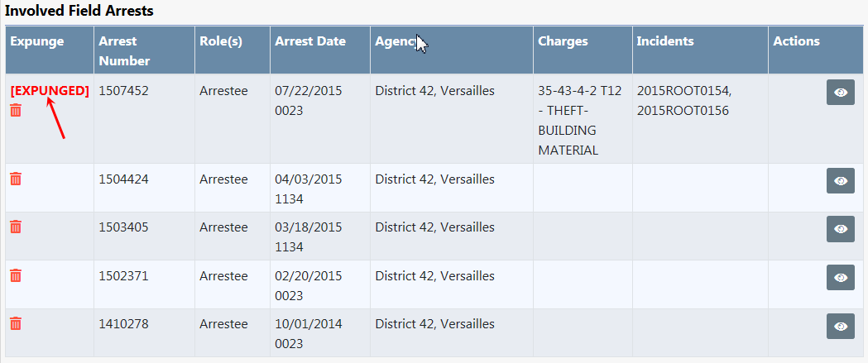Open view for arrest 1503405
The height and width of the screenshot is (363, 868).
coord(840,229)
